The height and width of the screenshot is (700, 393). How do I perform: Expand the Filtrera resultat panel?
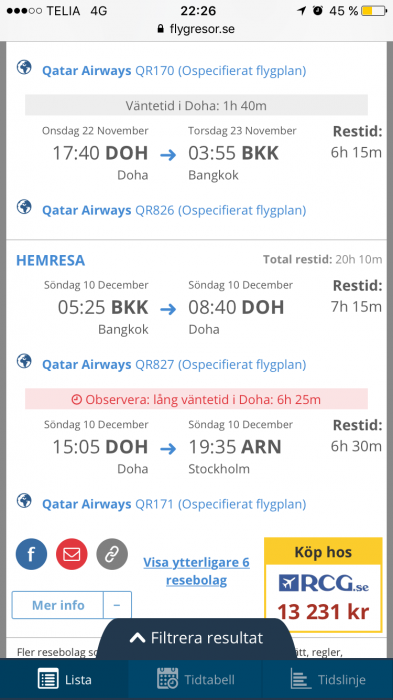tap(196, 638)
